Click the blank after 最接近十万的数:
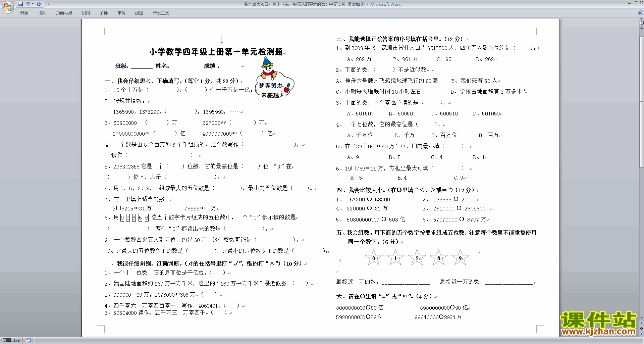The image size is (644, 344). click(x=405, y=282)
